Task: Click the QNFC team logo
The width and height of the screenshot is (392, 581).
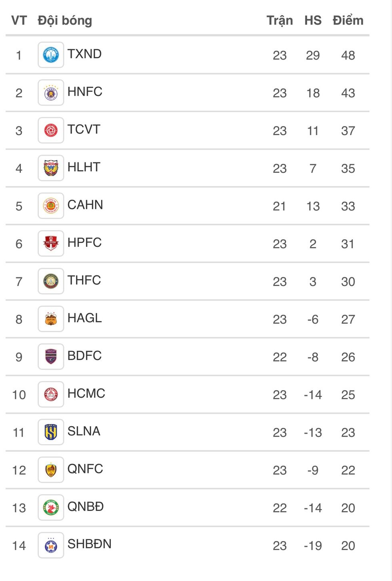Action: [51, 470]
